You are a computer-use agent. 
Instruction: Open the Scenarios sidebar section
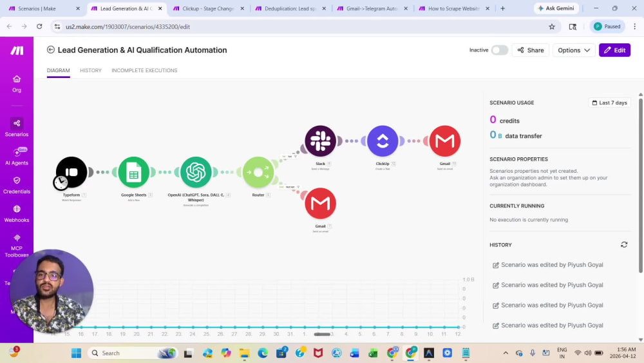coord(17,128)
